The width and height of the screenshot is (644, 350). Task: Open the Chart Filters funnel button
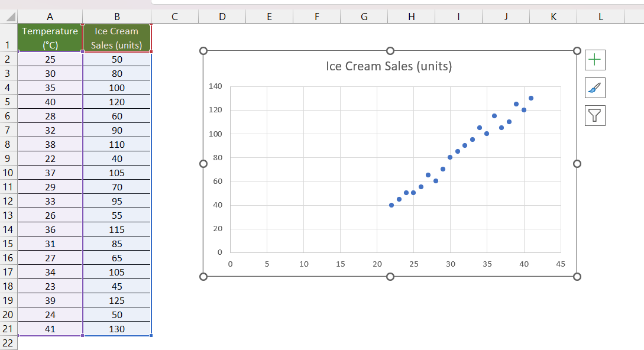595,115
